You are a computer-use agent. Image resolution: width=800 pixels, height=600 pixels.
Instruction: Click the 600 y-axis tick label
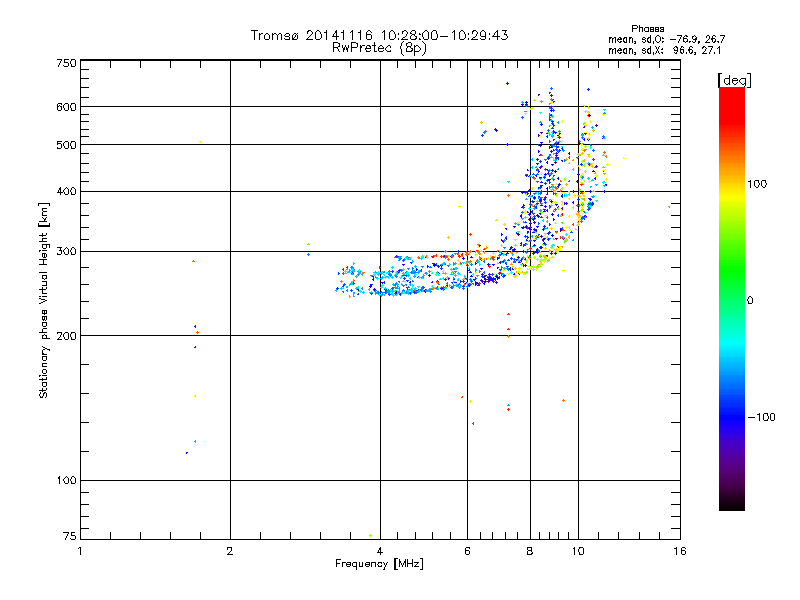click(67, 107)
